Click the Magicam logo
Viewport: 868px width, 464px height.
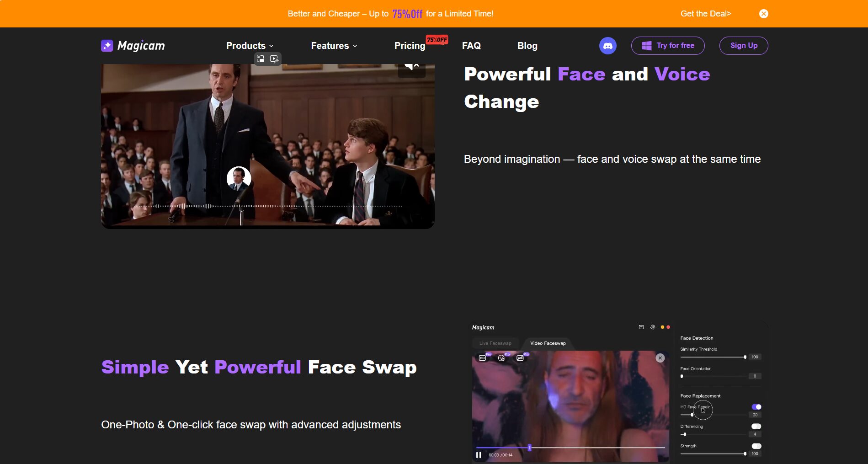point(133,46)
